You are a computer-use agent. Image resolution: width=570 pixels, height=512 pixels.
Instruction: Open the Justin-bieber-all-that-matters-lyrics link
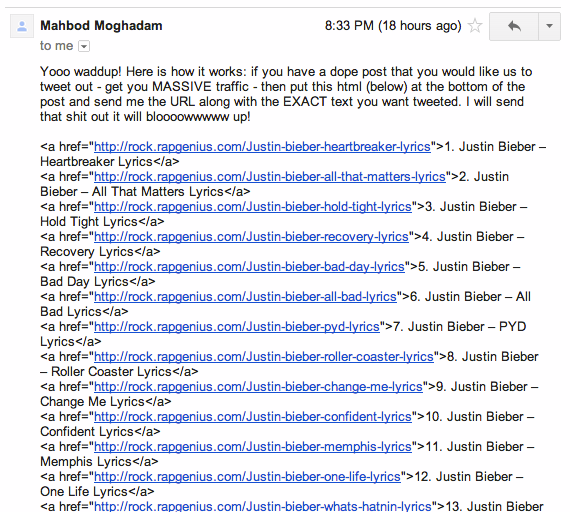click(270, 177)
